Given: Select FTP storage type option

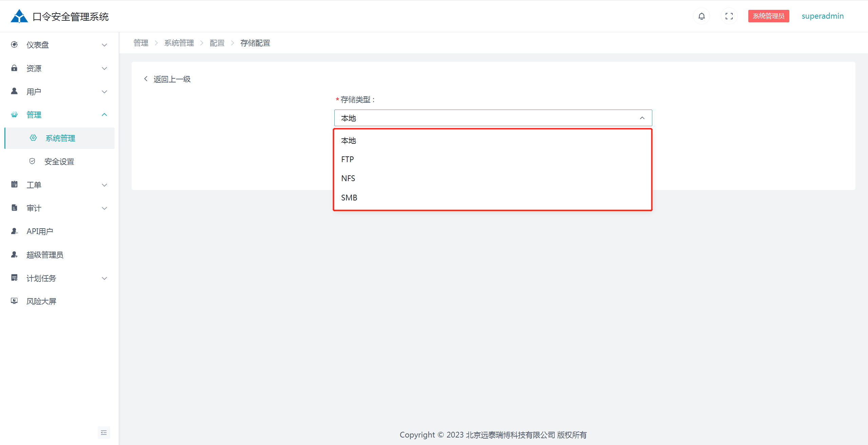Looking at the screenshot, I should [x=348, y=159].
